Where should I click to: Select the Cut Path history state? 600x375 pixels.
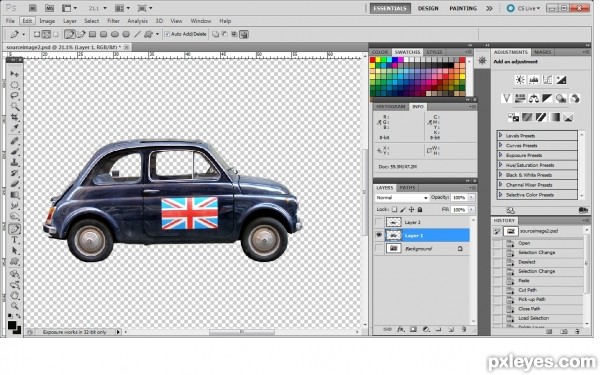point(527,290)
